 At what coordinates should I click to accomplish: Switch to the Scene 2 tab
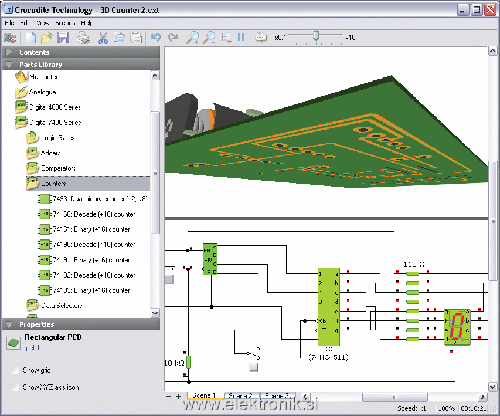[x=241, y=396]
